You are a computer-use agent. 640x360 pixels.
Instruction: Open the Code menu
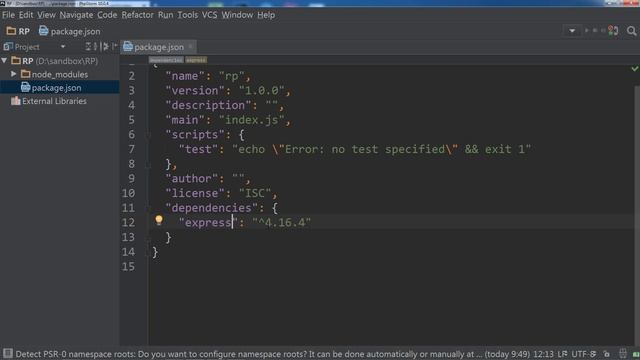(107, 15)
